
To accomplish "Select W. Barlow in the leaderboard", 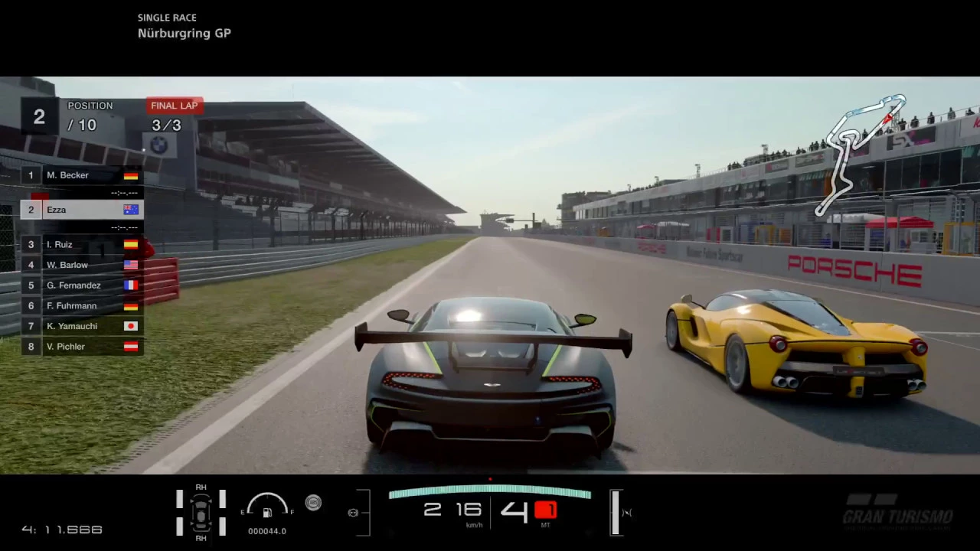I will coord(82,265).
